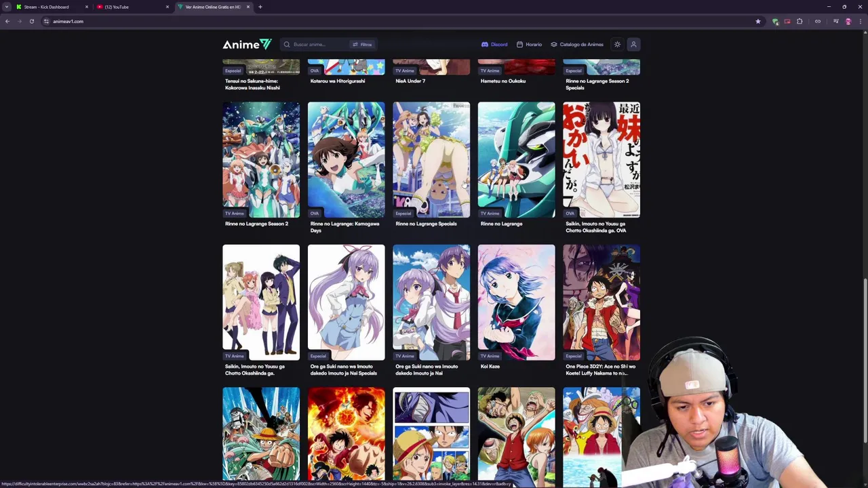This screenshot has width=868, height=488.
Task: Open a new browser tab
Action: click(260, 7)
